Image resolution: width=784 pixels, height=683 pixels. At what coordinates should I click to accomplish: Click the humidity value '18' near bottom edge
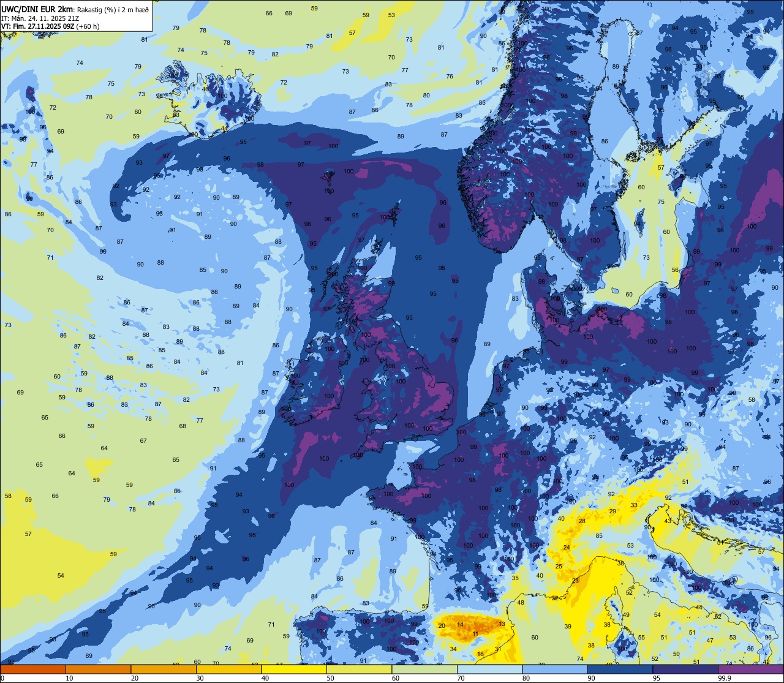[480, 654]
